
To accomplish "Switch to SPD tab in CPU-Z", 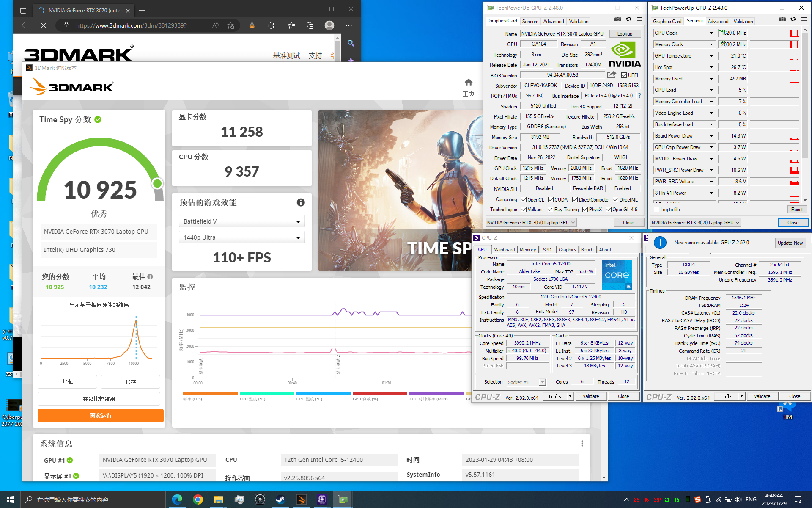I will (547, 250).
